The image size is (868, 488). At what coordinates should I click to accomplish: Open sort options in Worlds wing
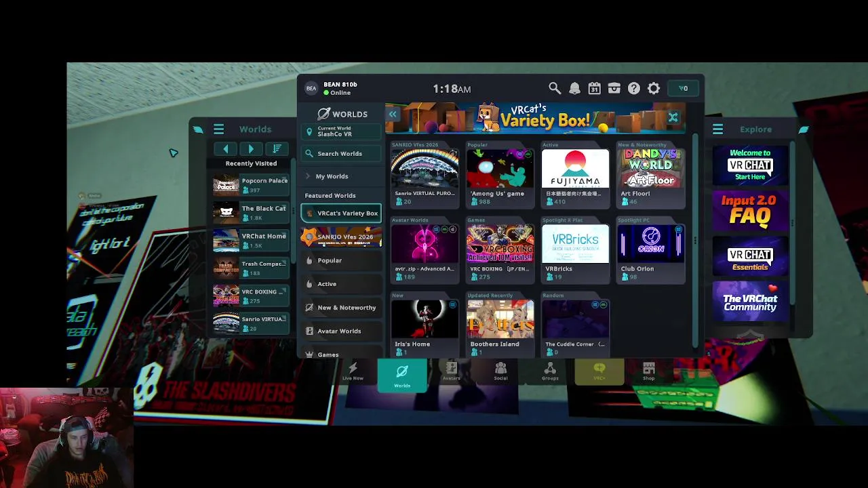click(277, 149)
